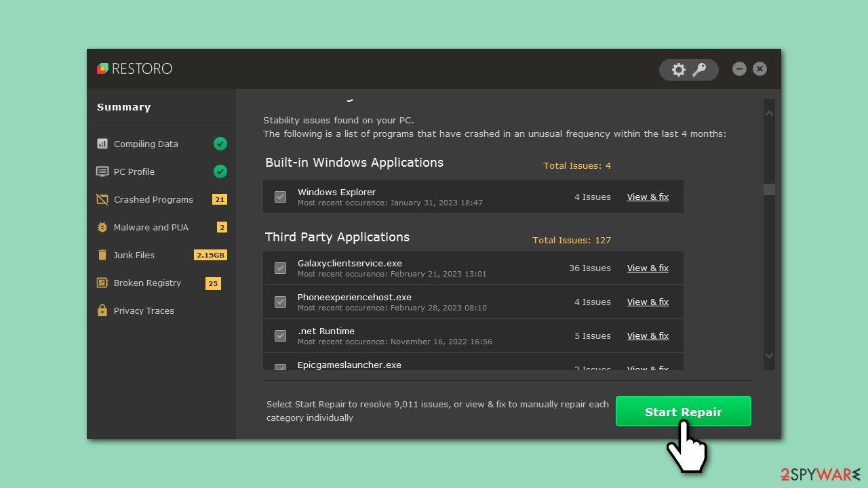Open the Privacy Traces section

click(x=144, y=310)
